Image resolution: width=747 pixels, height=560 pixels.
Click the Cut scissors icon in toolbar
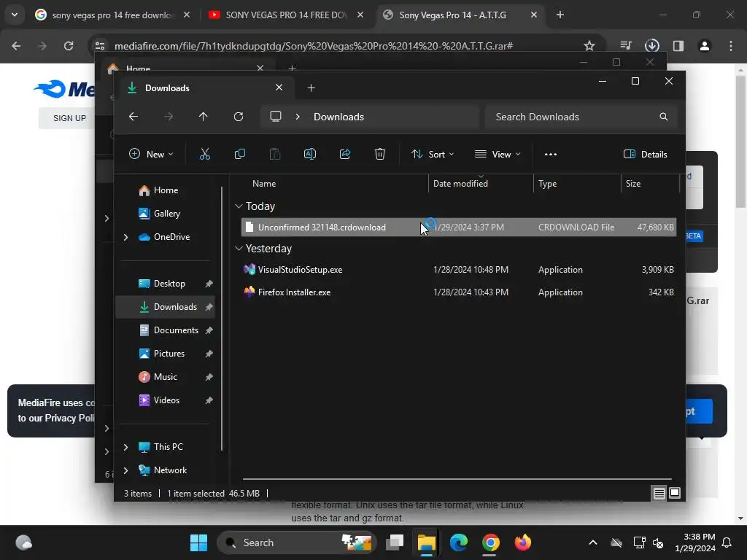pyautogui.click(x=204, y=154)
